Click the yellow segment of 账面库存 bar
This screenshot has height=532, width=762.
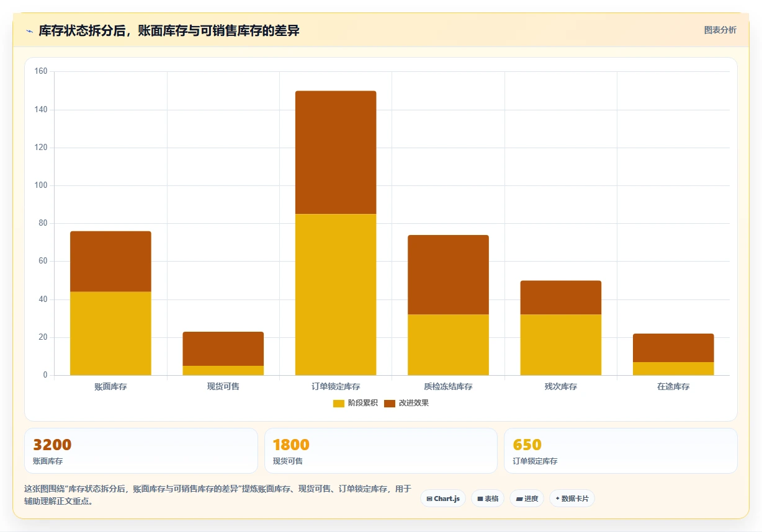[110, 334]
